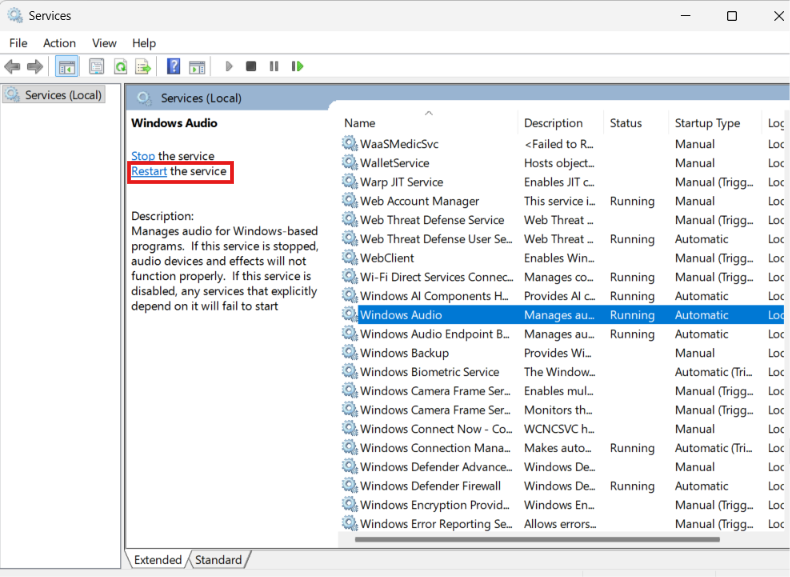
Task: Select the Windows Backup service
Action: pyautogui.click(x=562, y=353)
